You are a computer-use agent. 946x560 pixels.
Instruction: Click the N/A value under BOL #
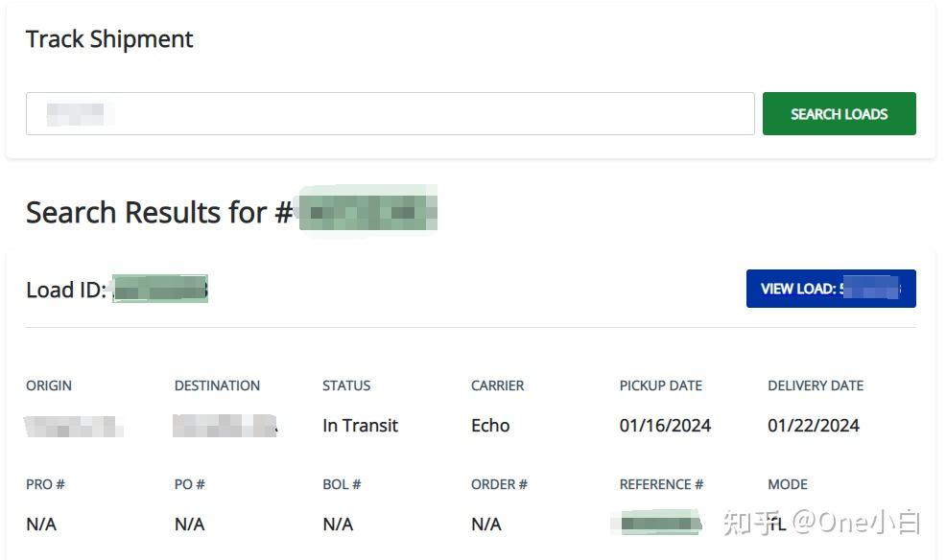tap(338, 525)
